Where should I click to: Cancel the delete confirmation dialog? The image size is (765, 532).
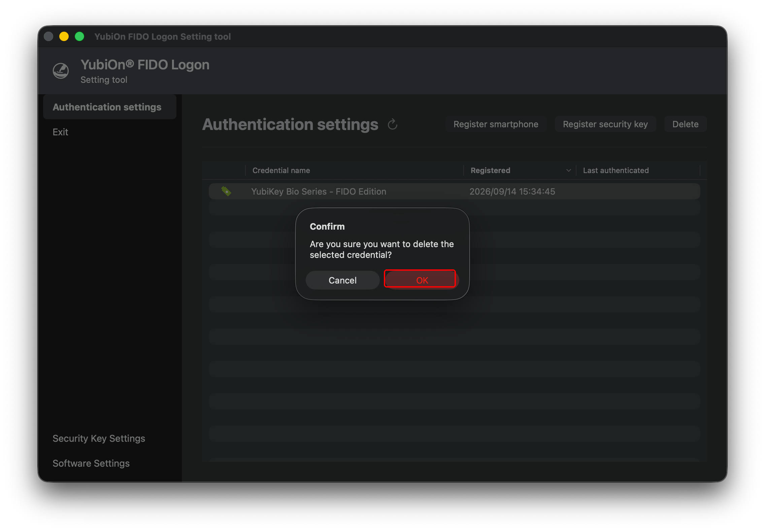click(342, 280)
